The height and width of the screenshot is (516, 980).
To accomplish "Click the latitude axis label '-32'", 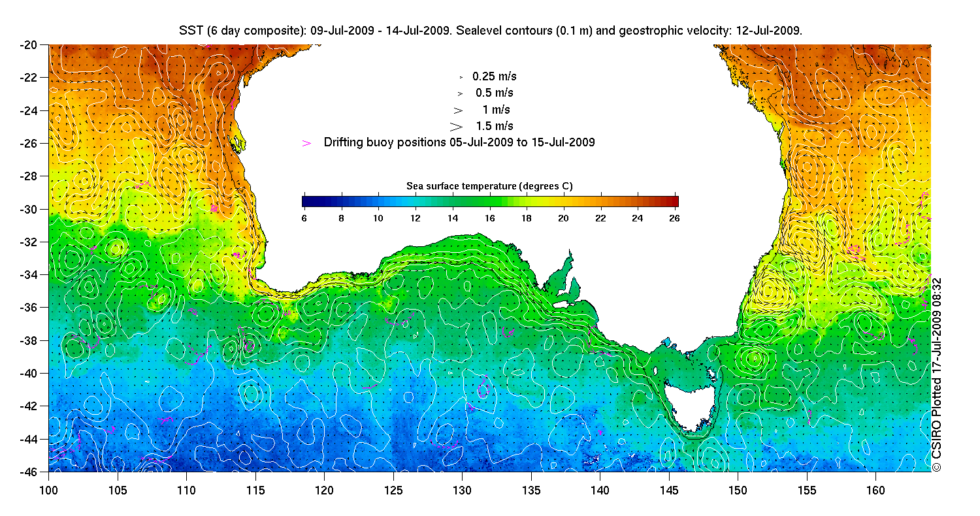I will [29, 242].
